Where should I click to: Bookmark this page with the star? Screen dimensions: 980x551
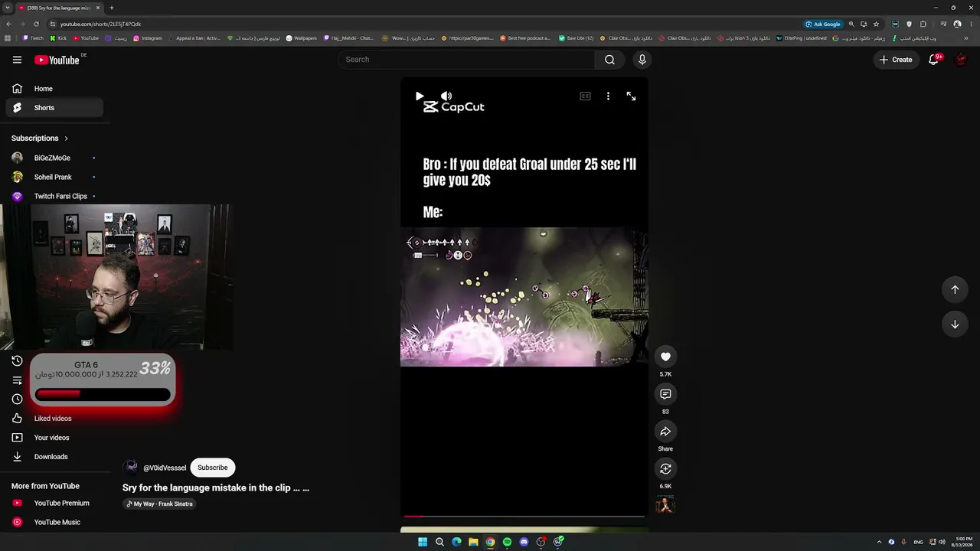(876, 24)
